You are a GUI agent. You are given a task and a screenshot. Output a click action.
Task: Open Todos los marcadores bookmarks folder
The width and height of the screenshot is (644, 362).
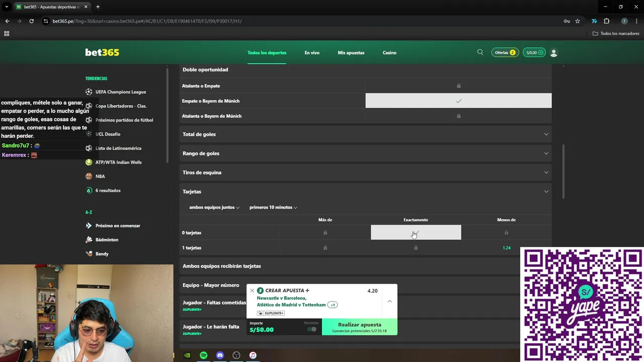(616, 33)
